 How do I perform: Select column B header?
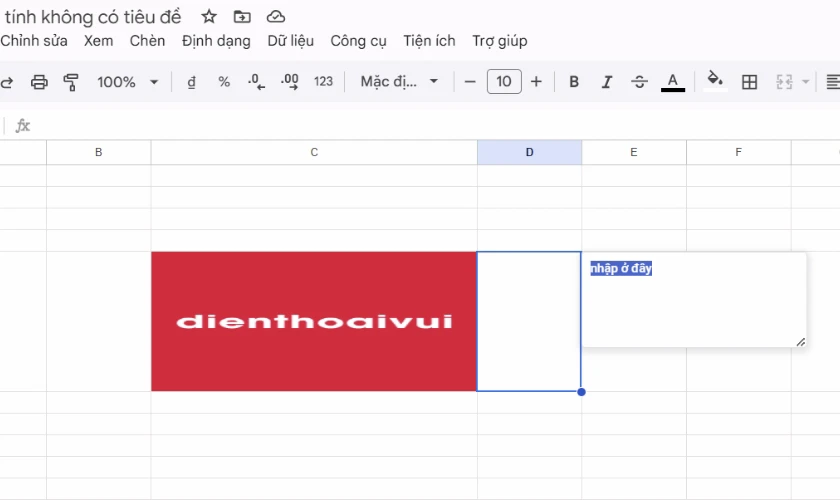[x=99, y=152]
